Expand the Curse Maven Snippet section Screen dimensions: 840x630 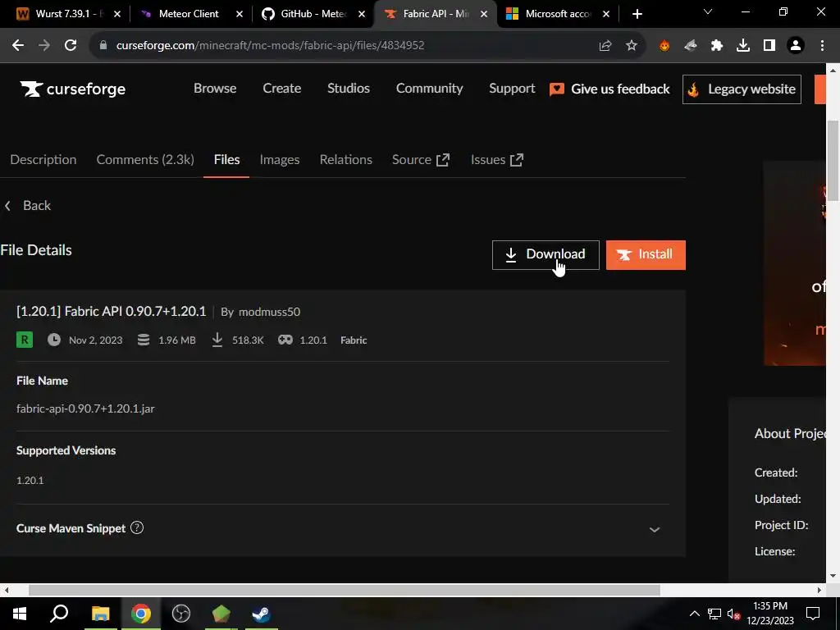(x=654, y=529)
